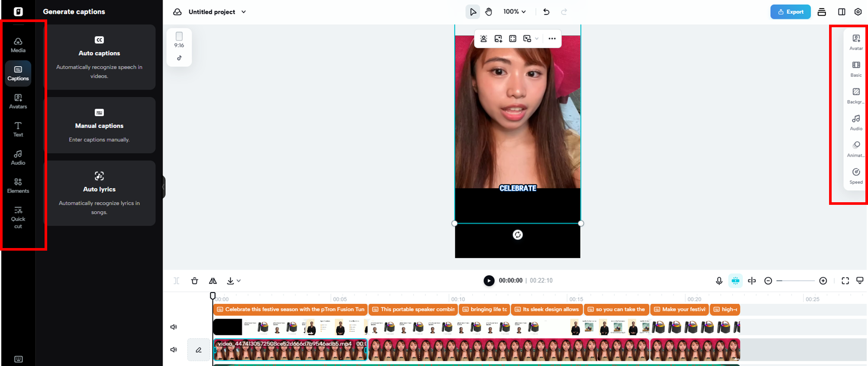This screenshot has height=366, width=868.
Task: Select the "Celebrate this festive season" caption clip
Action: (x=290, y=309)
